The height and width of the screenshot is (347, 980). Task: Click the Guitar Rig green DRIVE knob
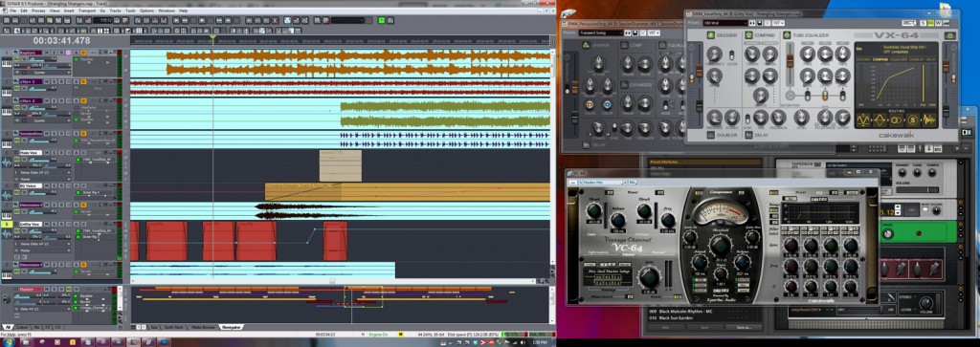click(887, 233)
